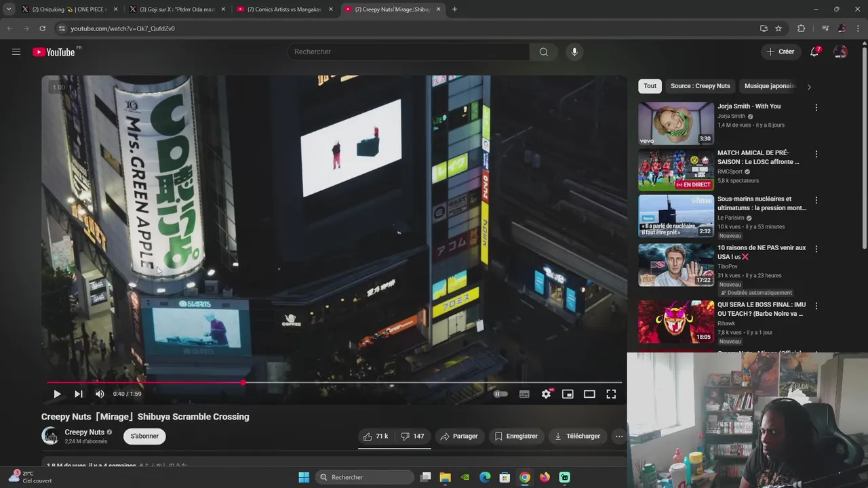Select the Musique japonaise chip
The image size is (868, 488).
coord(769,86)
